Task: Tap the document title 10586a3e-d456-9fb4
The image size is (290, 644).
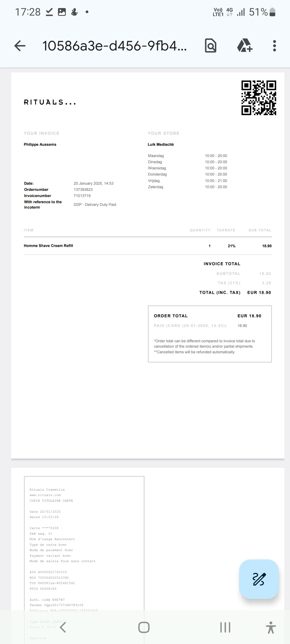Action: 114,46
